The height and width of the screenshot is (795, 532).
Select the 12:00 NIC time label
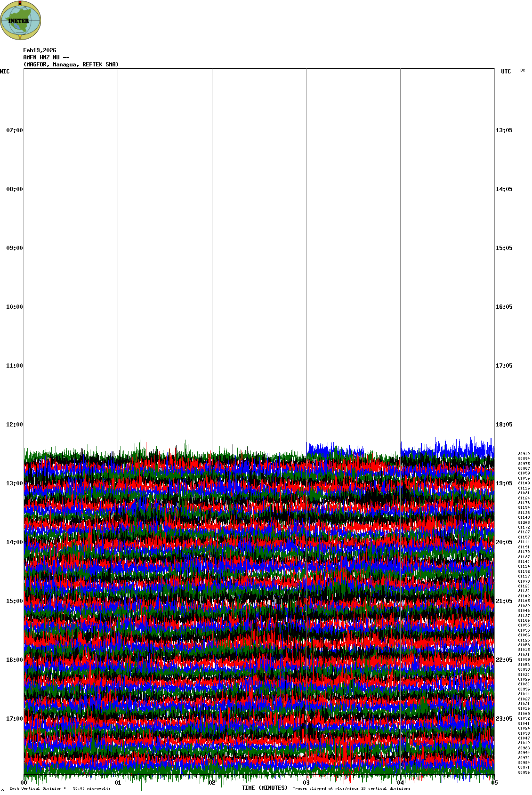pyautogui.click(x=14, y=425)
